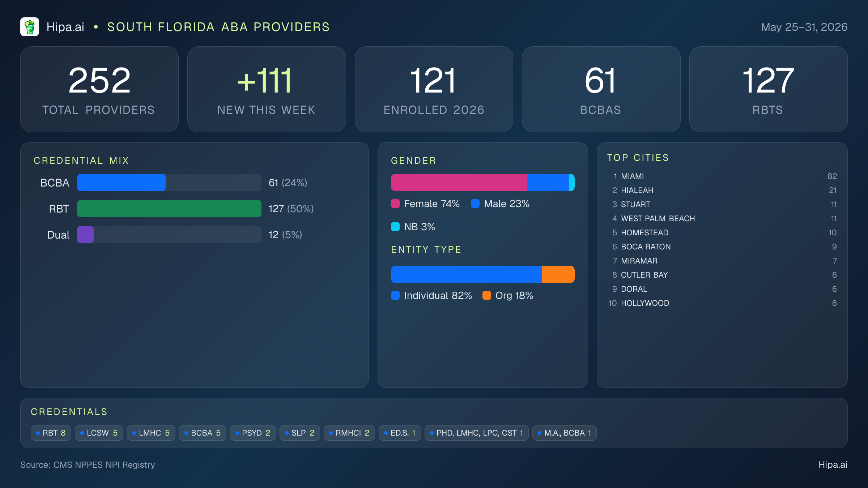Select the Hollywood row in Top Cities

722,303
